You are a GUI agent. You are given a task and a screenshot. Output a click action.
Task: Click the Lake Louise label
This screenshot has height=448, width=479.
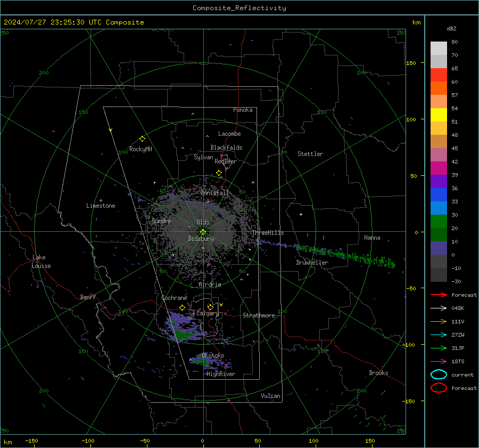(x=41, y=262)
